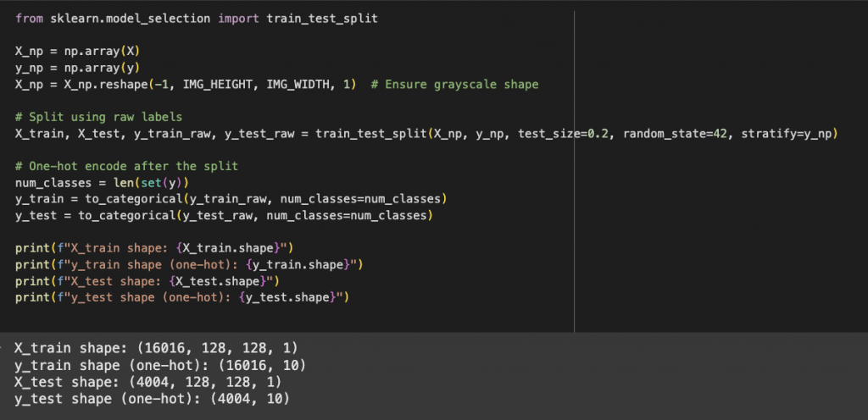This screenshot has width=868, height=420.
Task: Click the 'stratify=y_np' argument
Action: pos(786,134)
